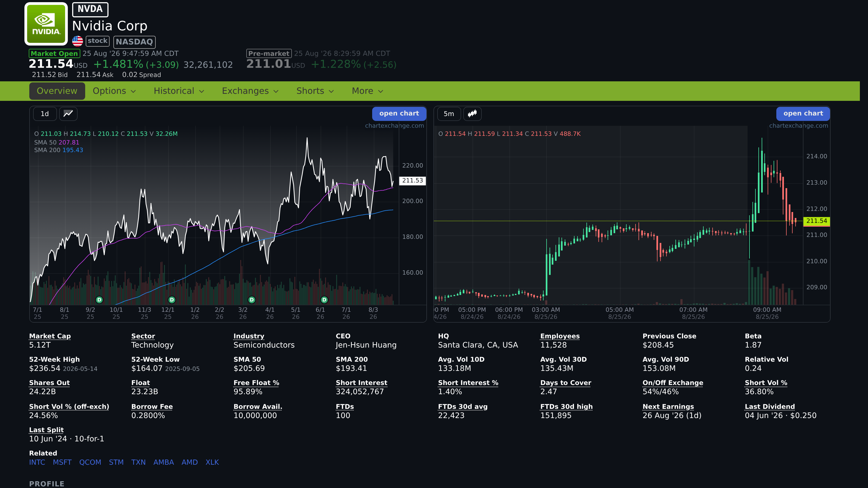
Task: Open related ticker AMD
Action: [x=190, y=462]
